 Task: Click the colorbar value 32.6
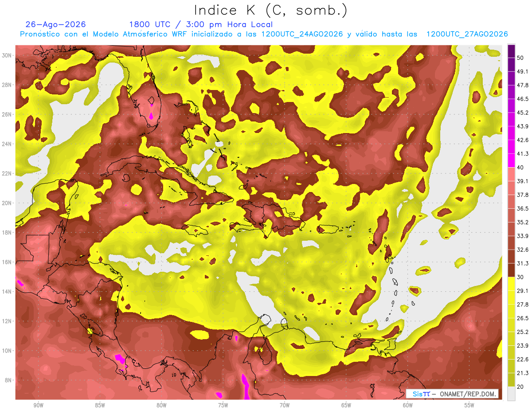(523, 250)
